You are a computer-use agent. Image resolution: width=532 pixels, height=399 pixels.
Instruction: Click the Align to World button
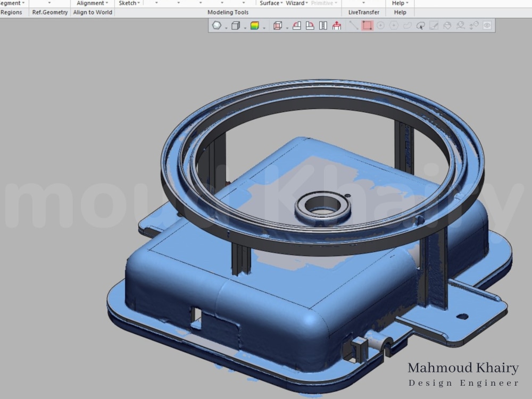tap(92, 12)
